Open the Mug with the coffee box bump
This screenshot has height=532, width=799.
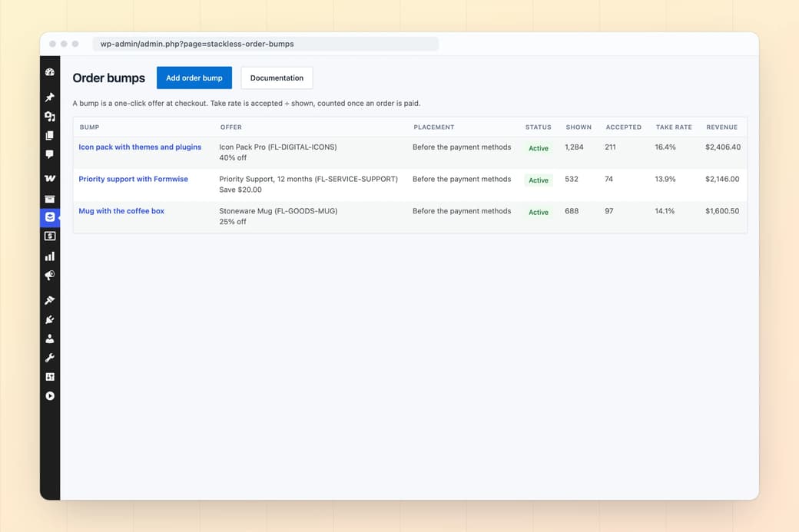coord(121,211)
